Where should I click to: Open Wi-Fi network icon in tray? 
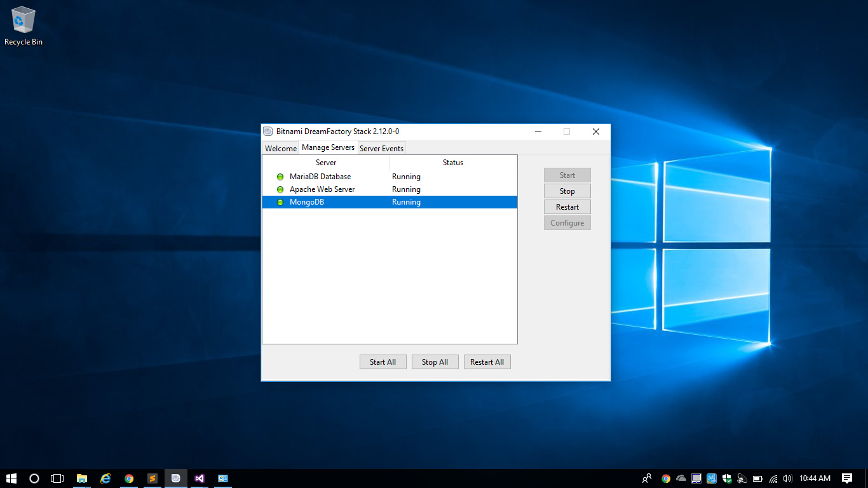tap(773, 478)
